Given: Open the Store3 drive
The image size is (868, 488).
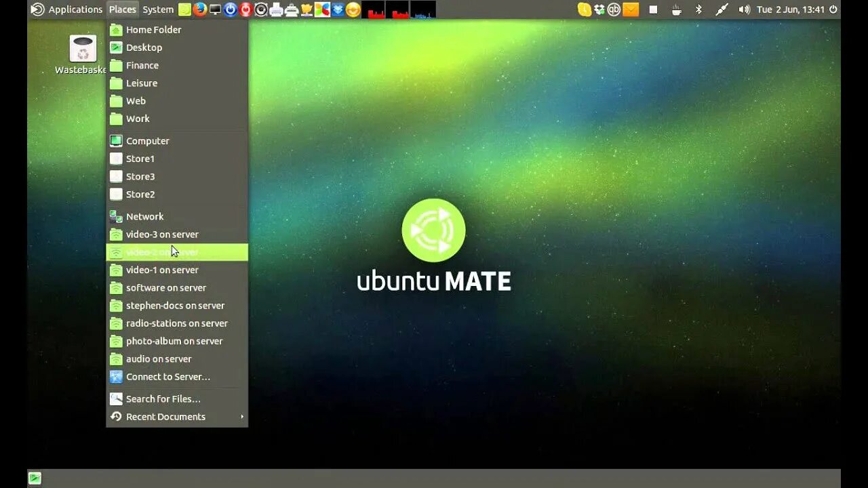Looking at the screenshot, I should 177,176.
